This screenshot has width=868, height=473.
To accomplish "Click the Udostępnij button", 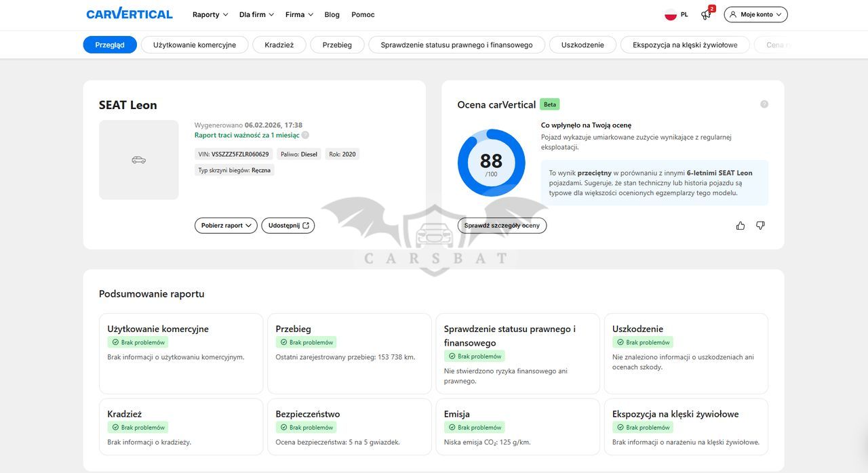I will (x=288, y=226).
